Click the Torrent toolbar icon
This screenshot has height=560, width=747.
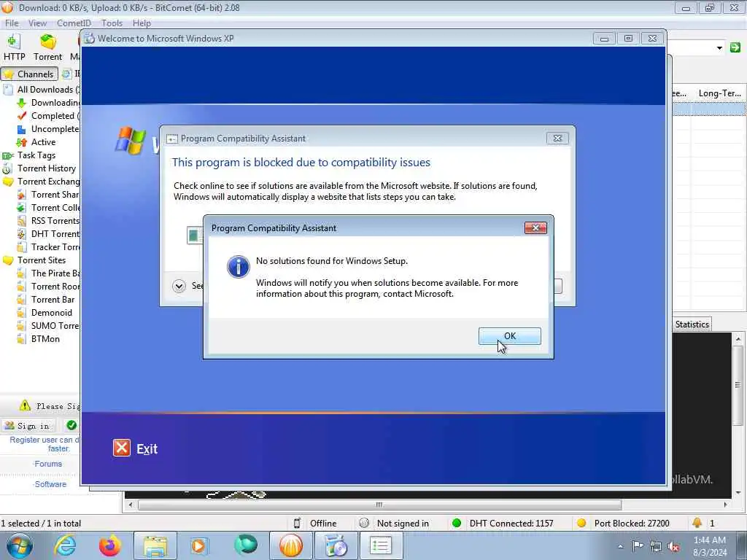click(47, 47)
